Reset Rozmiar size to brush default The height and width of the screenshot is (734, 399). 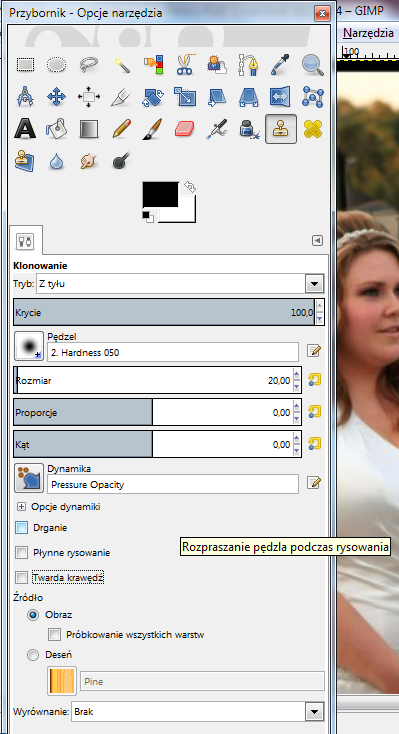point(314,380)
